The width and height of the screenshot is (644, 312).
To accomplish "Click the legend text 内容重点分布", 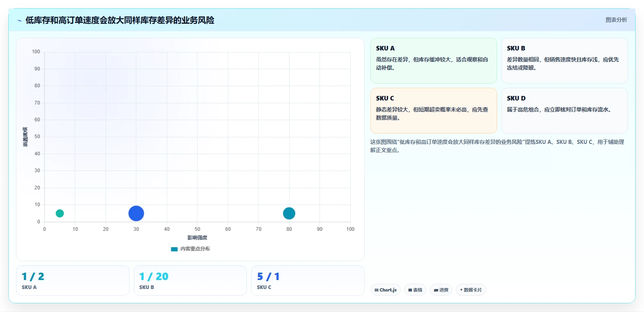I will tap(195, 249).
